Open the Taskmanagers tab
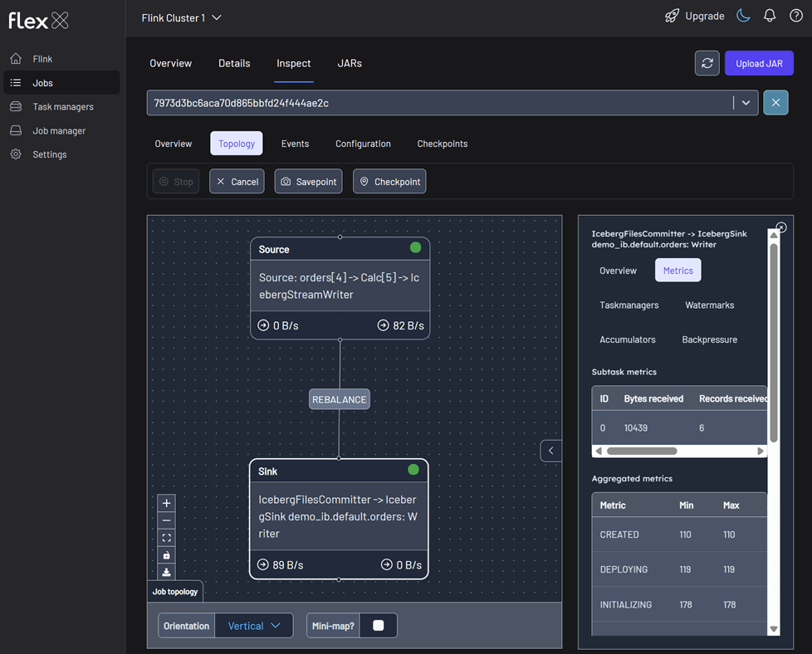Screen dimensions: 812x654 (x=629, y=305)
